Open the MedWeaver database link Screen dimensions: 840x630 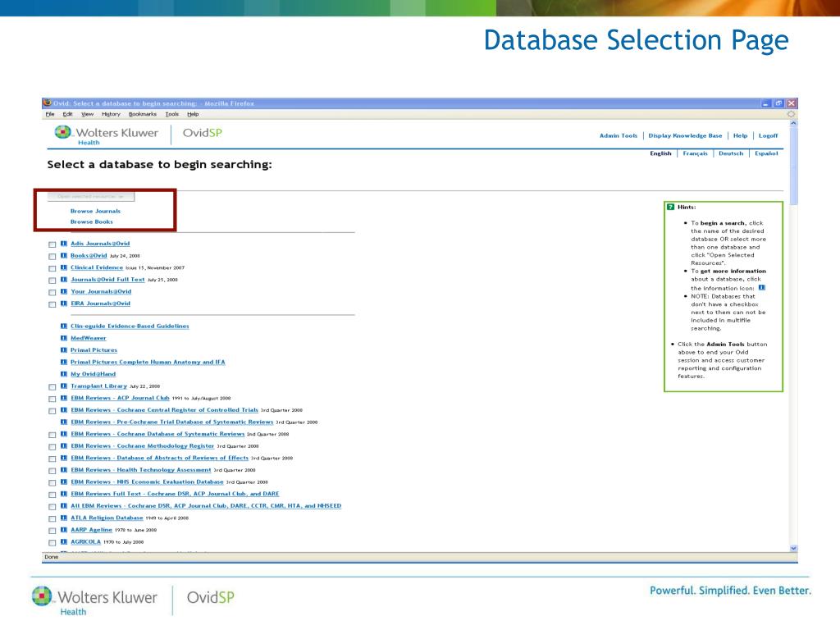point(89,338)
